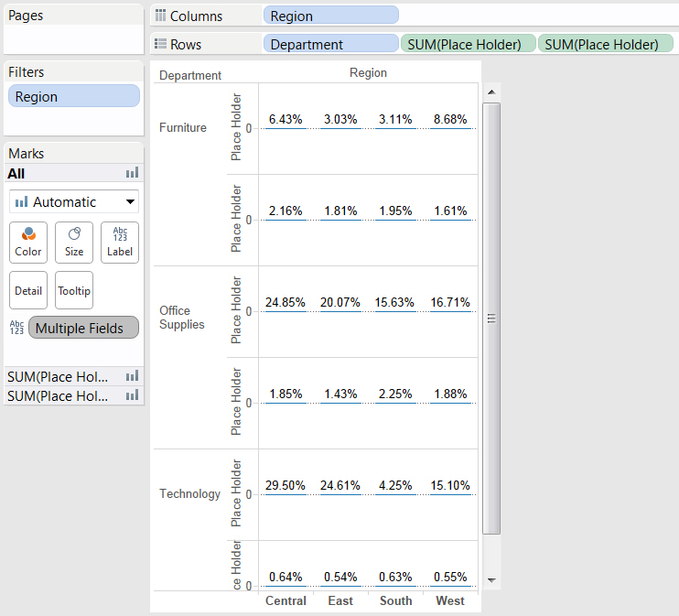Screen dimensions: 679x616
Task: Select the Office Supplies row header
Action: click(x=182, y=318)
